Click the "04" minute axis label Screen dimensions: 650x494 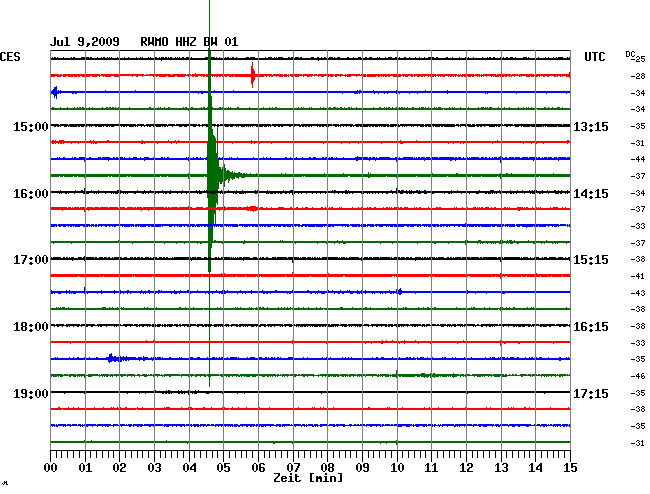[x=189, y=468]
